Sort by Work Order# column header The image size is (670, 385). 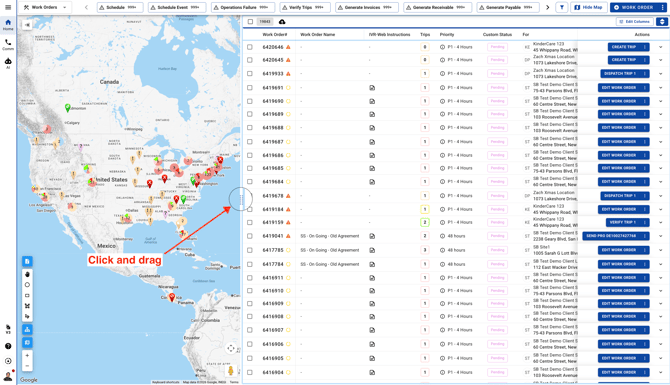click(275, 35)
